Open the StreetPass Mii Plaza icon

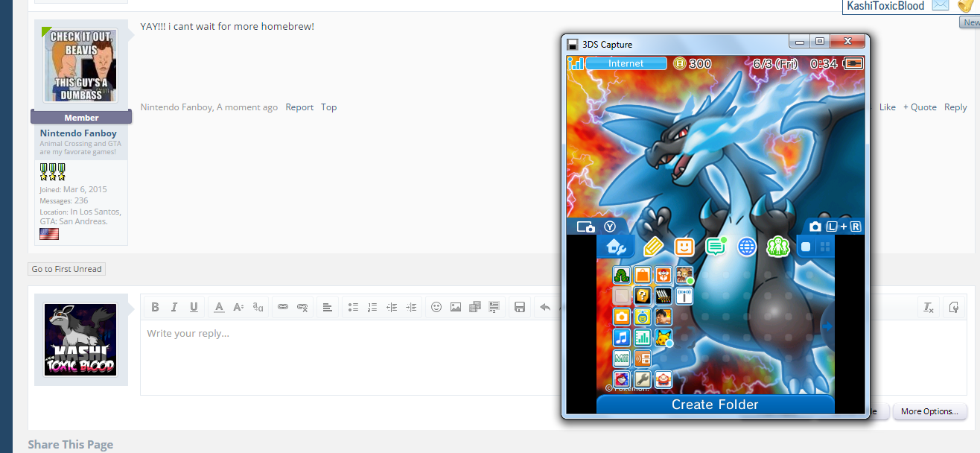click(684, 275)
